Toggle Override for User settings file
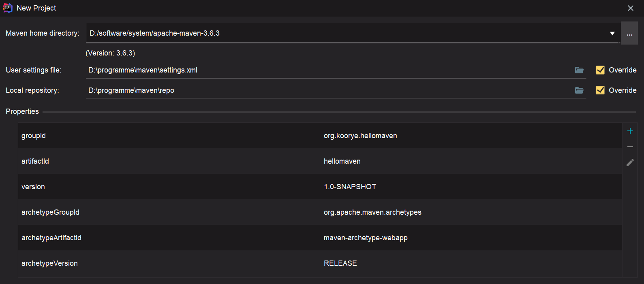644x284 pixels. [600, 70]
